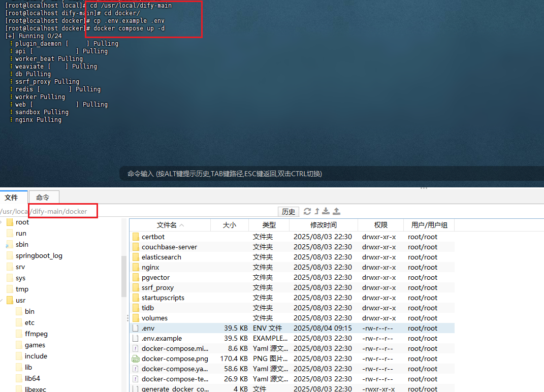The height and width of the screenshot is (392, 544).
Task: Sort by the 用户/用户组 column header
Action: [429, 225]
